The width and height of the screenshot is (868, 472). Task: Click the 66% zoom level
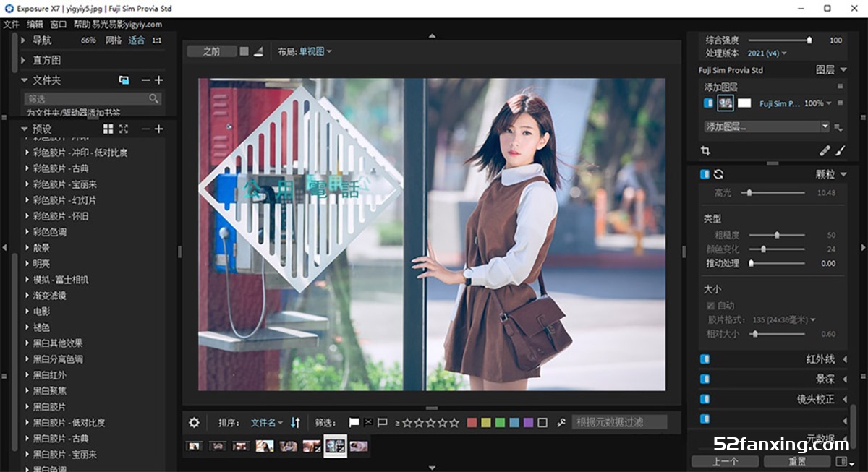(x=89, y=40)
